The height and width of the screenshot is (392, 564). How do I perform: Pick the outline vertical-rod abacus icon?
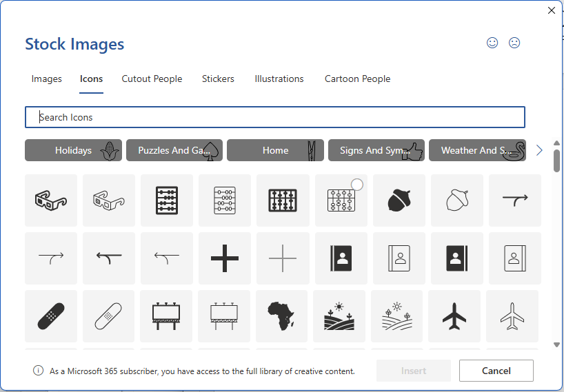[x=341, y=200]
